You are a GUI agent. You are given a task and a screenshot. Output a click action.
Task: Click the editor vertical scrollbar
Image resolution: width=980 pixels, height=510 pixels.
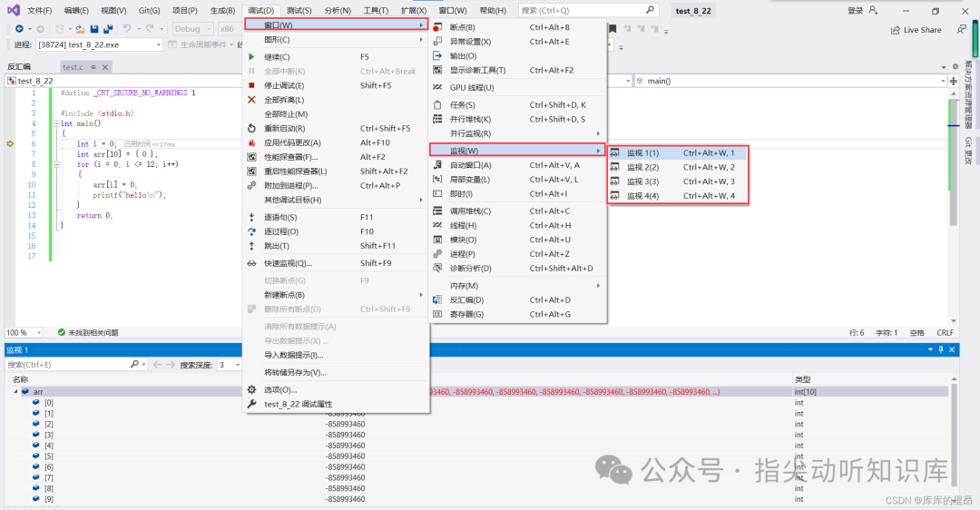pyautogui.click(x=953, y=206)
